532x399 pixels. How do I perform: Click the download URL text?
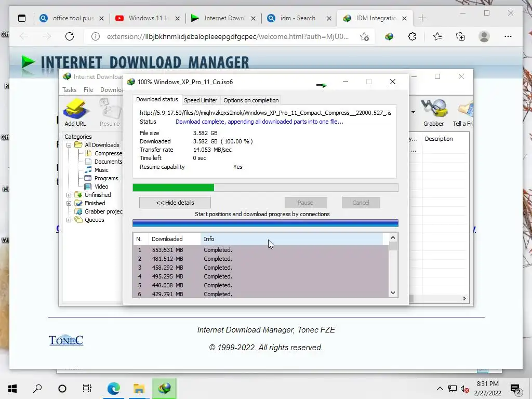(265, 113)
